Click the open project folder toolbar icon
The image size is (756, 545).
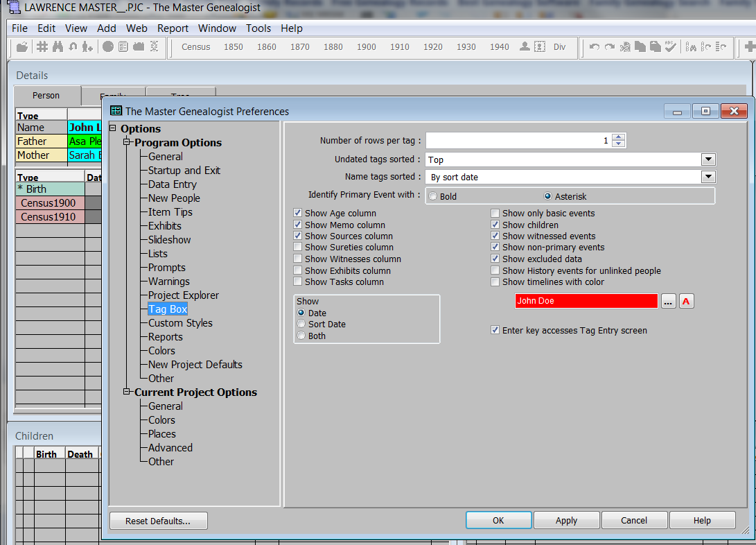(x=22, y=46)
